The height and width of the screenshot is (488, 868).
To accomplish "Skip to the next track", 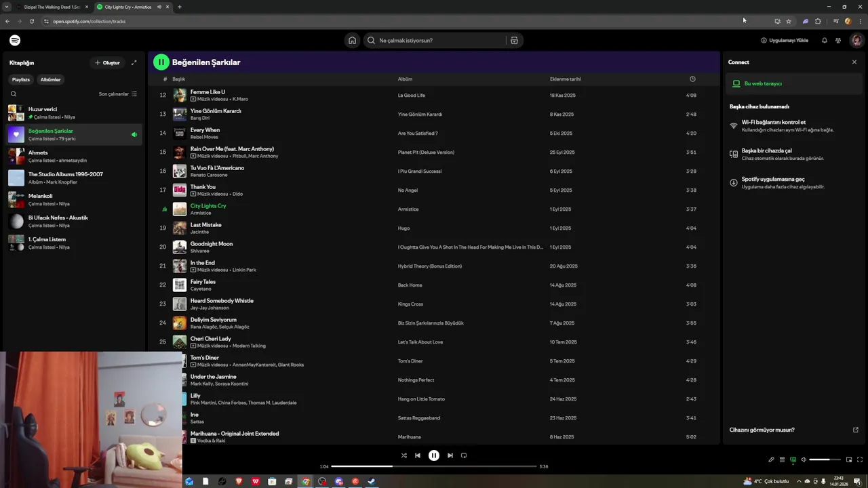I will [450, 455].
